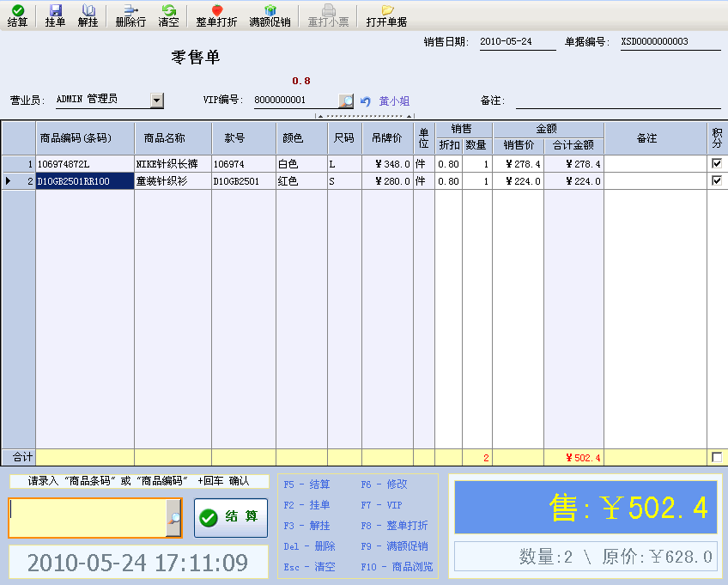Click the 挂单 hold order toolbar icon
The width and height of the screenshot is (728, 585).
click(55, 15)
